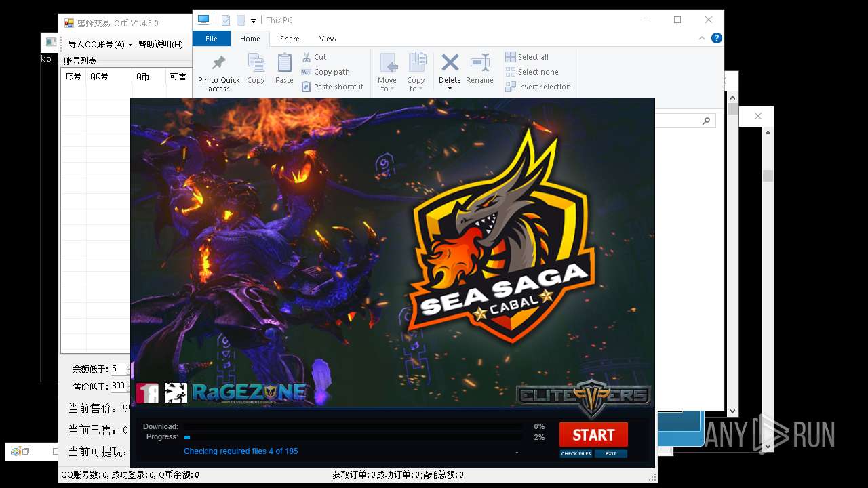
Task: Click the 当前可提现 label
Action: pos(97,451)
